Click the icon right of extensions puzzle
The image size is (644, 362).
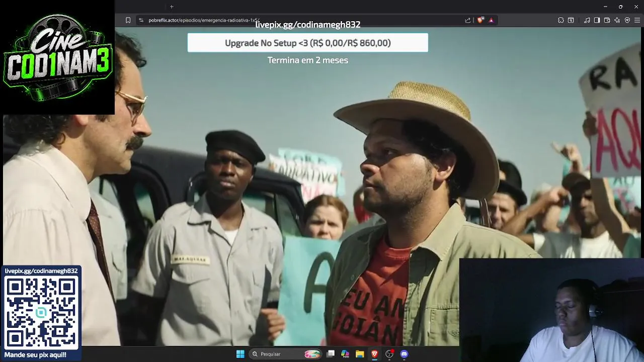571,20
